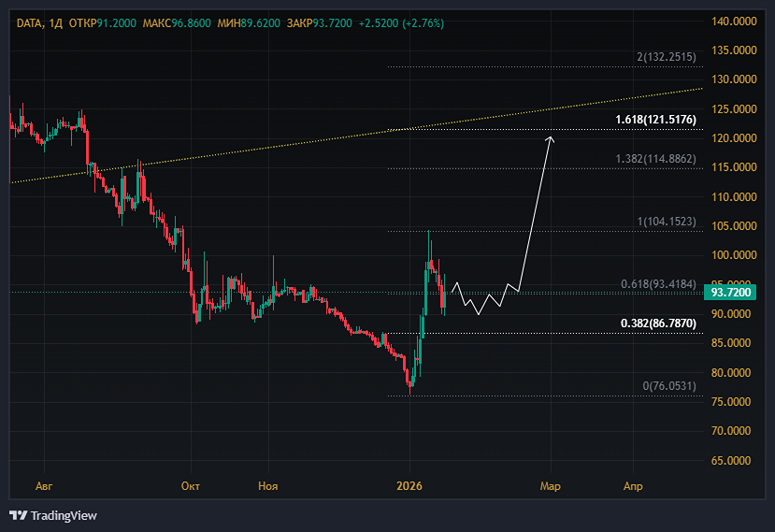
Task: Click the Апр label on time axis
Action: [633, 486]
